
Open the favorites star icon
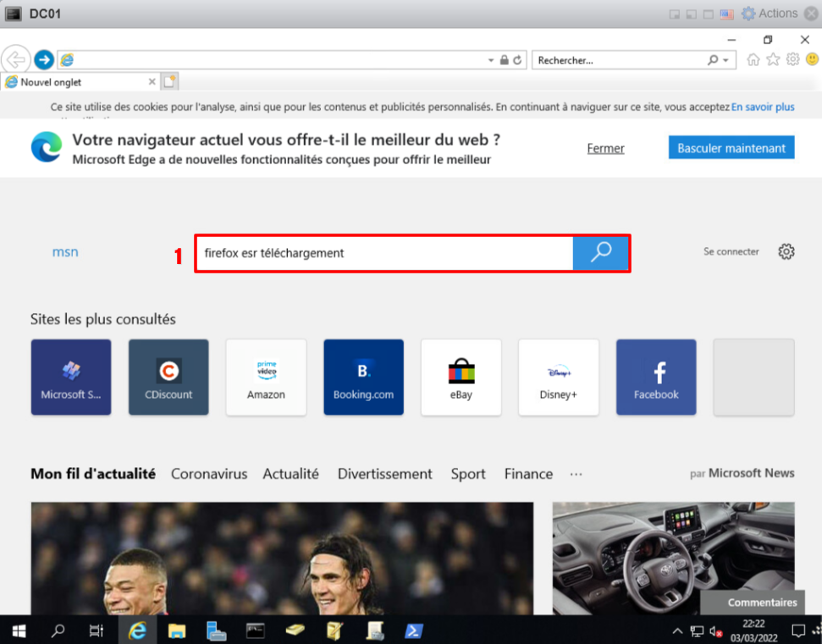coord(773,60)
